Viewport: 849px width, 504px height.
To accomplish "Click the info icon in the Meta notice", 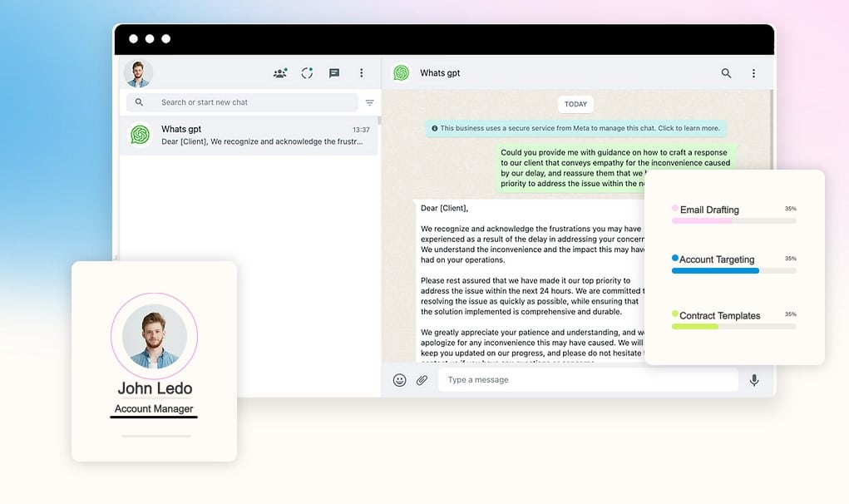I will [434, 128].
